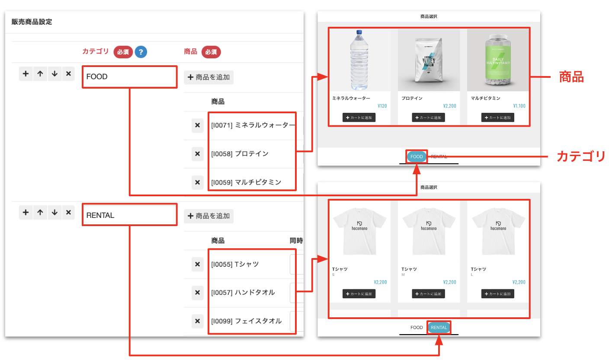This screenshot has width=609, height=364.
Task: Remove the プロテイン product row
Action: click(x=197, y=154)
